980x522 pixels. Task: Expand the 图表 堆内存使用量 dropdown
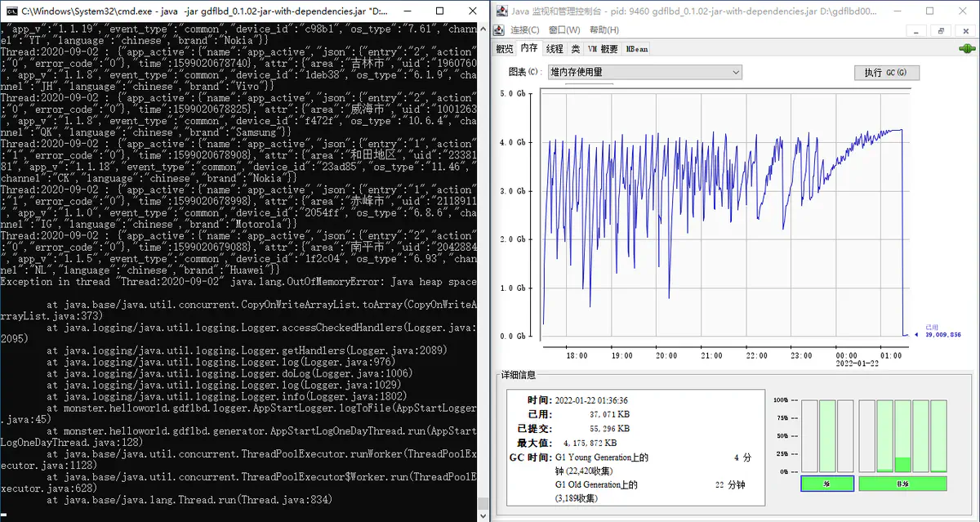(644, 72)
